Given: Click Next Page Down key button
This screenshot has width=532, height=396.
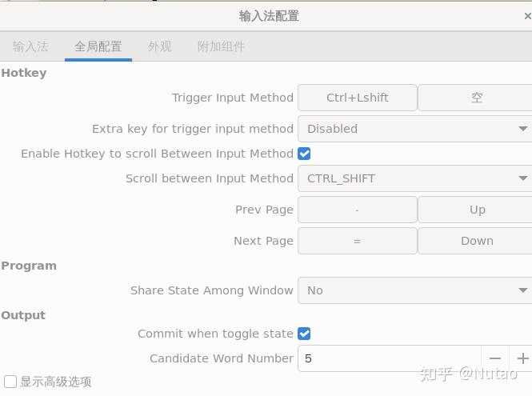Looking at the screenshot, I should point(476,241).
